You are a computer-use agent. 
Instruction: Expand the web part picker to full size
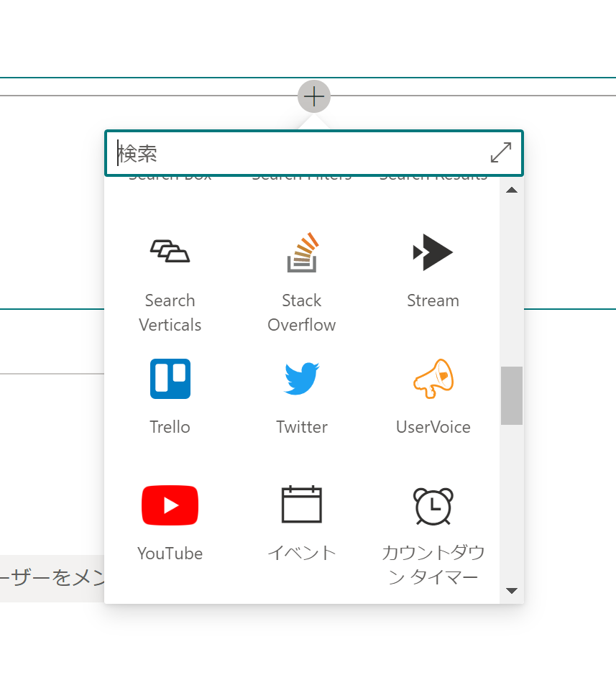501,153
